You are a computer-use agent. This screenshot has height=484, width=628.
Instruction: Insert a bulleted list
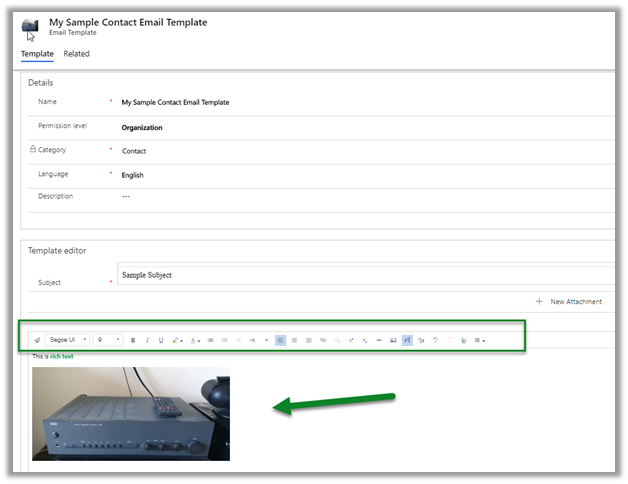click(210, 340)
